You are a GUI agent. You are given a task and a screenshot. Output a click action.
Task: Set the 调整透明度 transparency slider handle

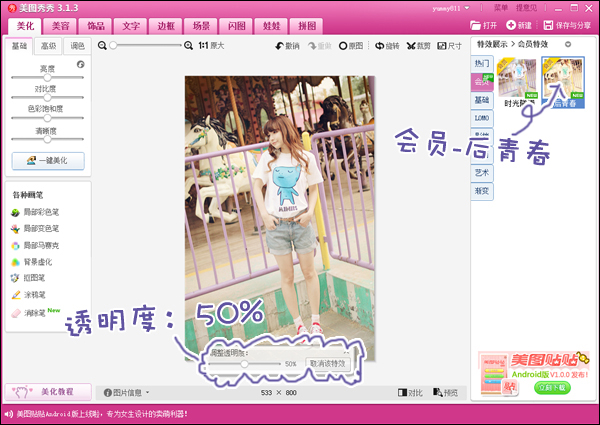click(244, 364)
